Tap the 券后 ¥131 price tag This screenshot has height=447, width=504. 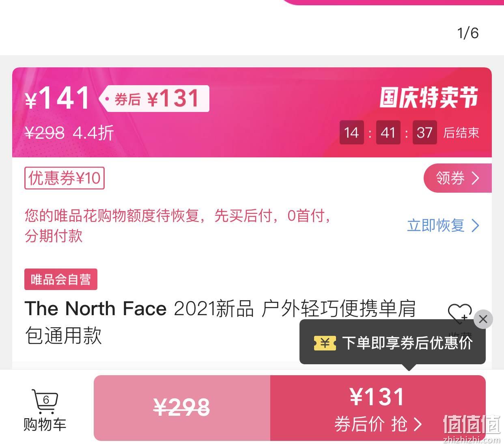tap(155, 99)
